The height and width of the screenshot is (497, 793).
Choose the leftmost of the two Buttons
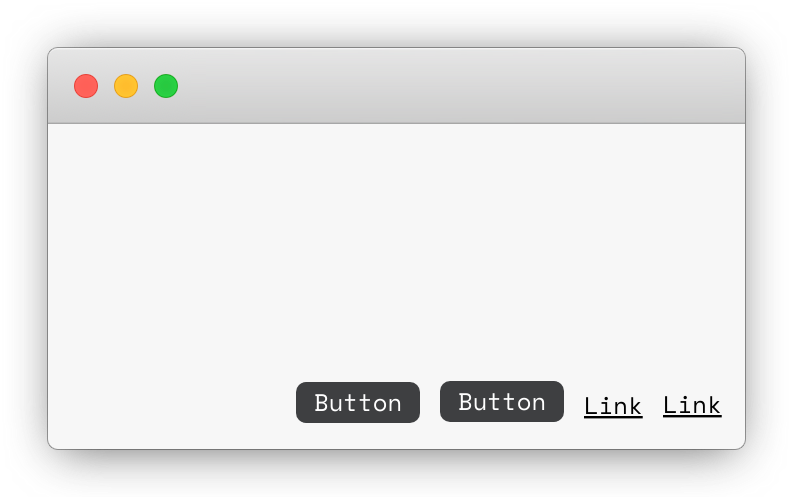coord(358,402)
